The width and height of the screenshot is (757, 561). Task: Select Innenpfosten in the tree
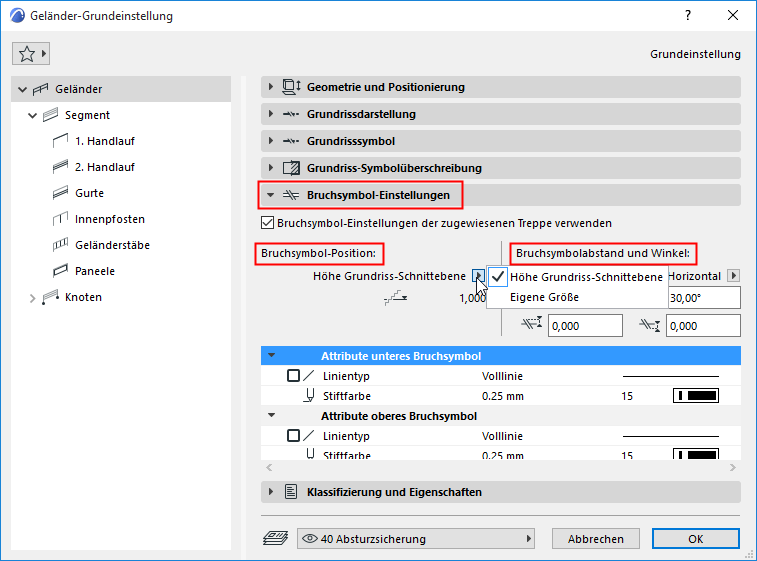[x=109, y=219]
